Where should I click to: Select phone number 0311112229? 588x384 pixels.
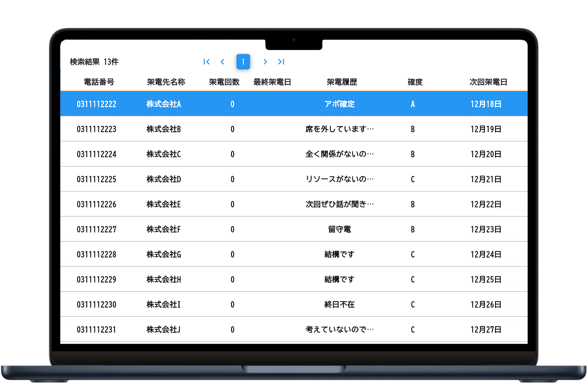click(x=96, y=280)
